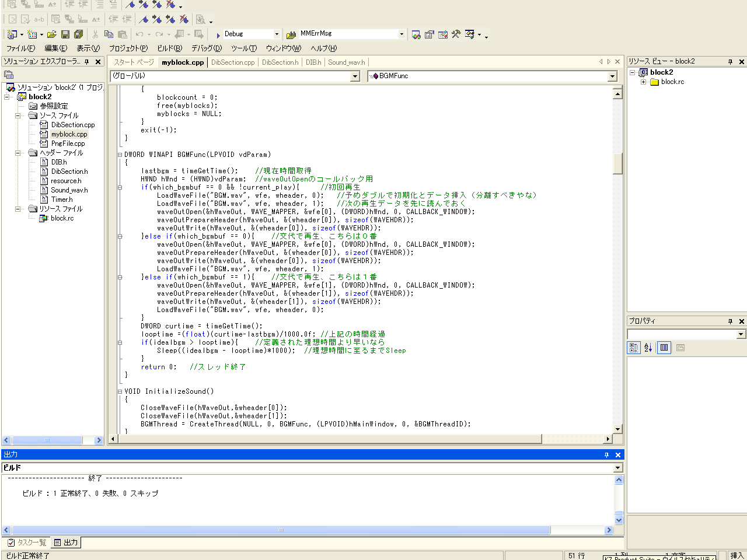Collapse the ヘッダー ファイル folder node

(18, 153)
